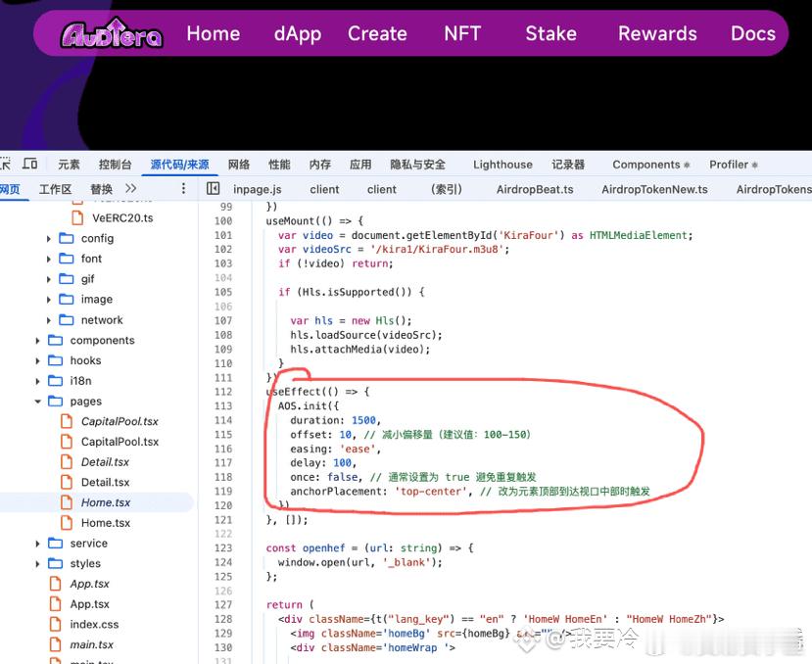
Task: Open the dApp nav link
Action: click(x=298, y=34)
